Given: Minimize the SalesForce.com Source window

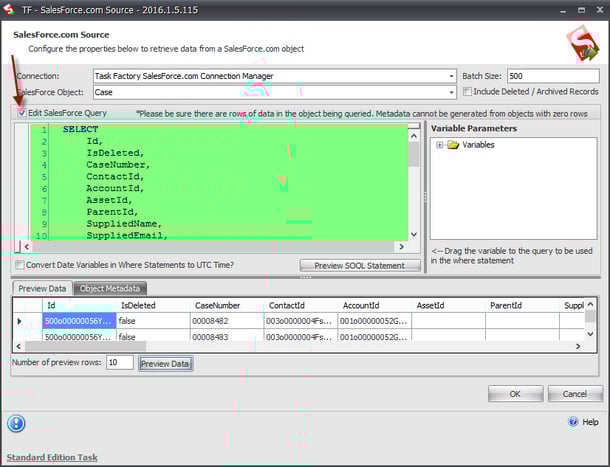Looking at the screenshot, I should point(563,11).
